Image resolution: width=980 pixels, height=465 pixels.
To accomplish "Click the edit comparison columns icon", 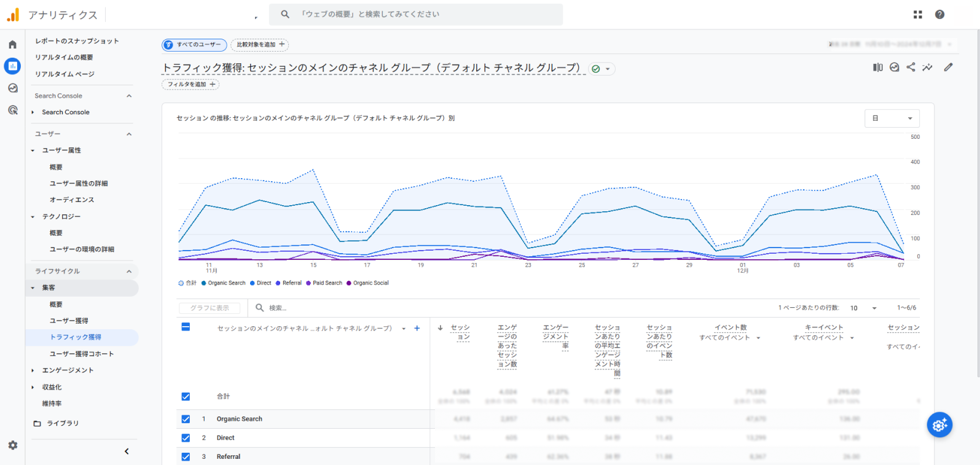I will pos(877,68).
